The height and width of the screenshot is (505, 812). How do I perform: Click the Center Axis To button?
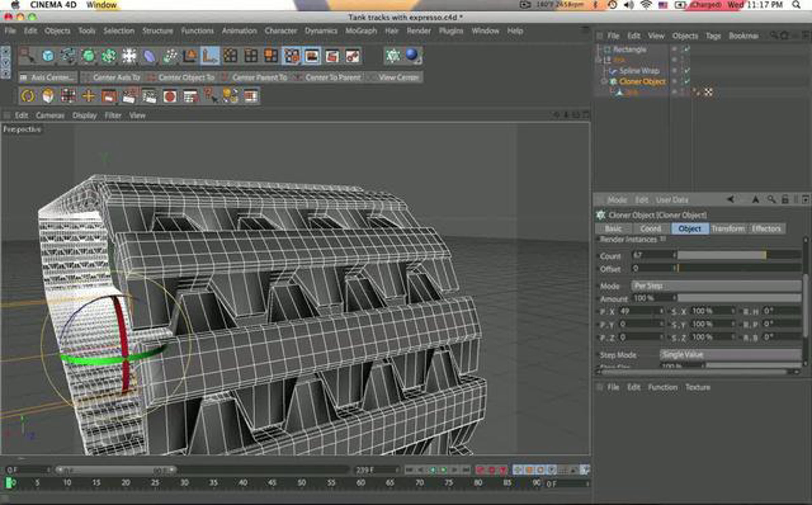pos(113,77)
